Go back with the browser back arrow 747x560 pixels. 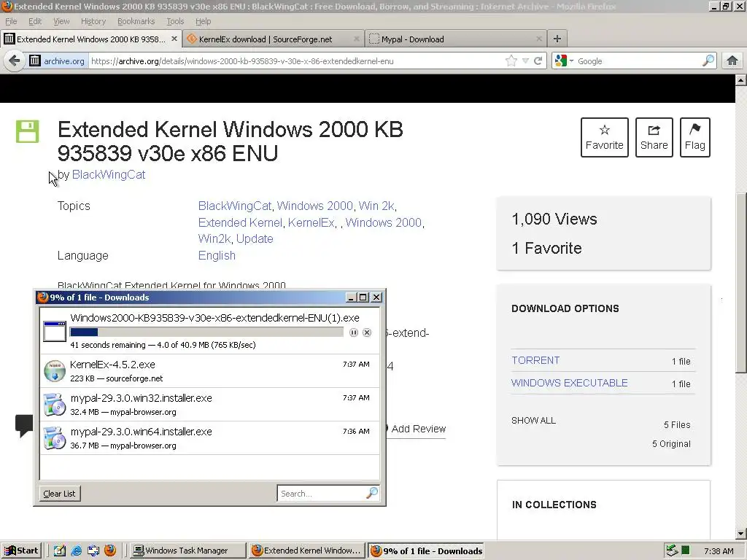point(15,61)
